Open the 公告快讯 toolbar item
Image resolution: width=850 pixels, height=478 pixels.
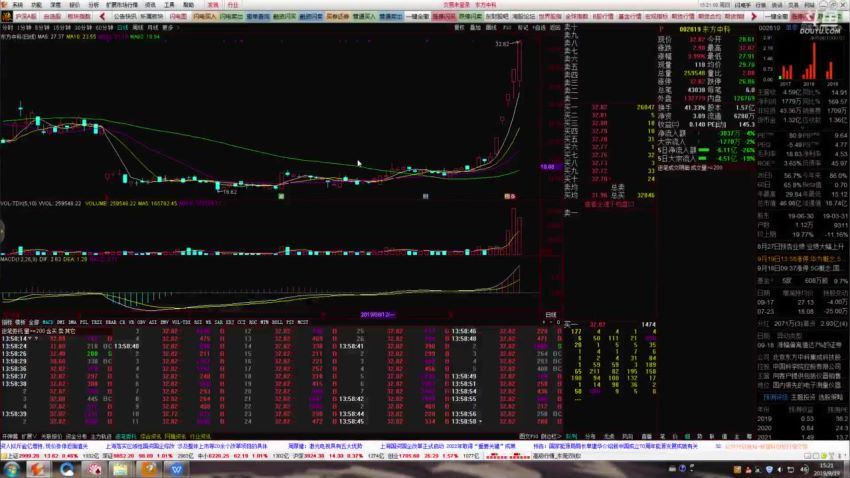point(125,16)
